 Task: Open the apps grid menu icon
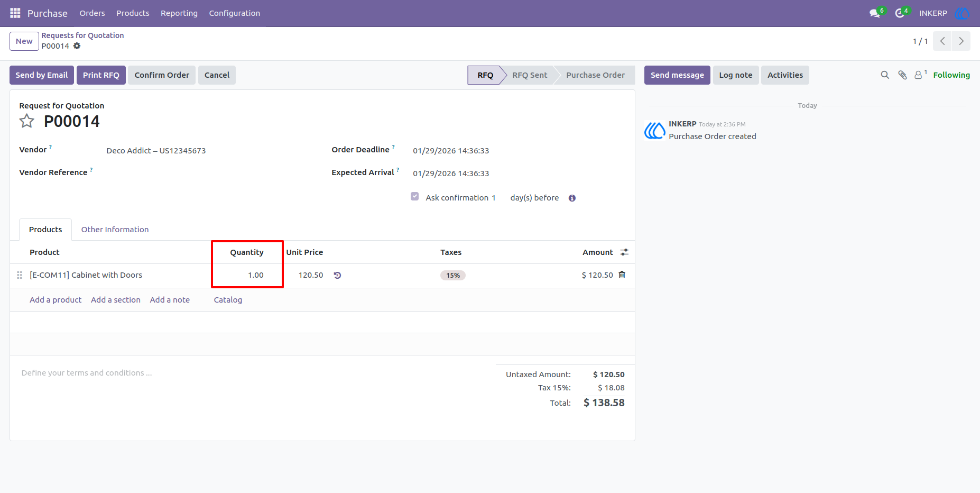click(x=15, y=13)
